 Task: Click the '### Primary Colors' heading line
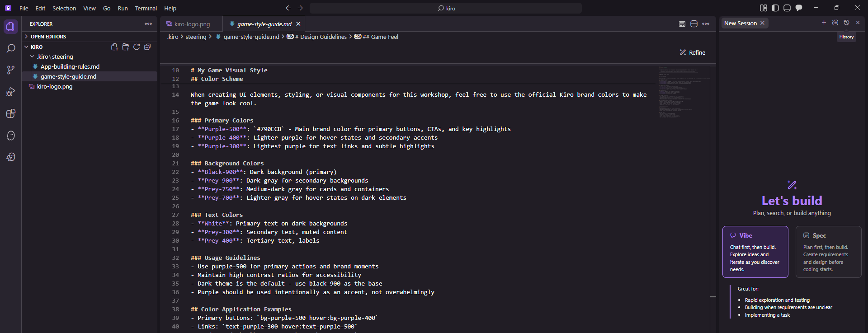click(x=222, y=120)
